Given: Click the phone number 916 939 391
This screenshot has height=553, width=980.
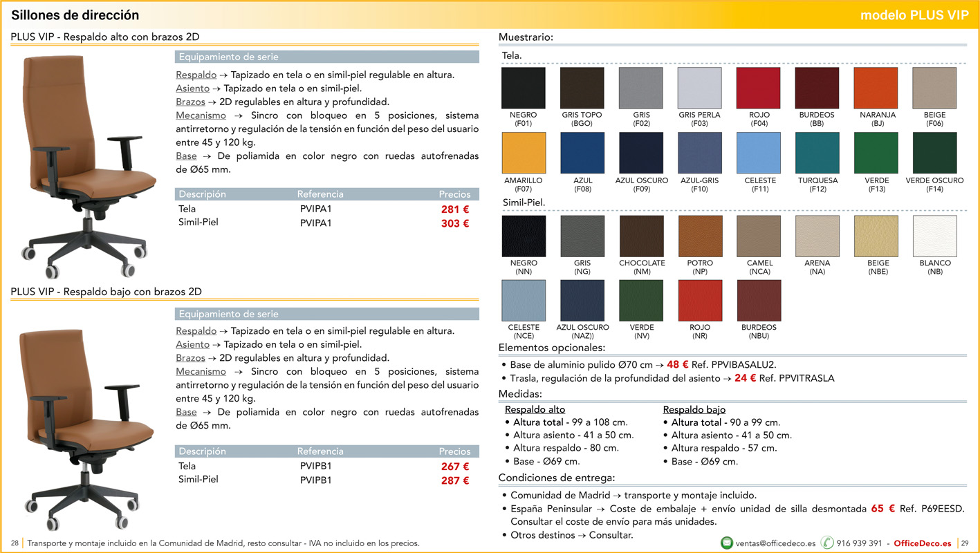Looking at the screenshot, I should [859, 543].
